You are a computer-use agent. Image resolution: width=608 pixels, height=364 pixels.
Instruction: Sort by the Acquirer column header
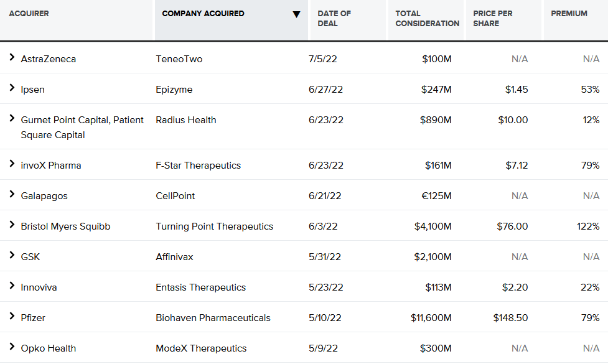[29, 14]
